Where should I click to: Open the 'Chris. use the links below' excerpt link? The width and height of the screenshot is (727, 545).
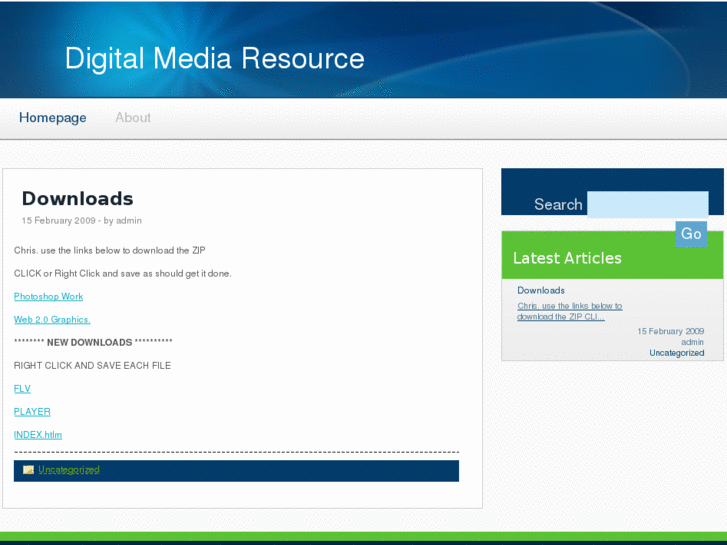coord(570,311)
